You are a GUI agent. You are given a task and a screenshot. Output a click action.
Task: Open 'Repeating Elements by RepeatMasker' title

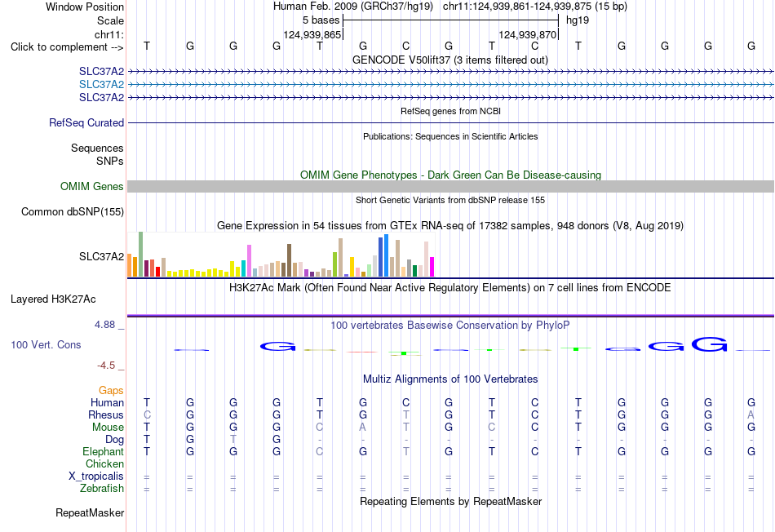click(x=450, y=501)
